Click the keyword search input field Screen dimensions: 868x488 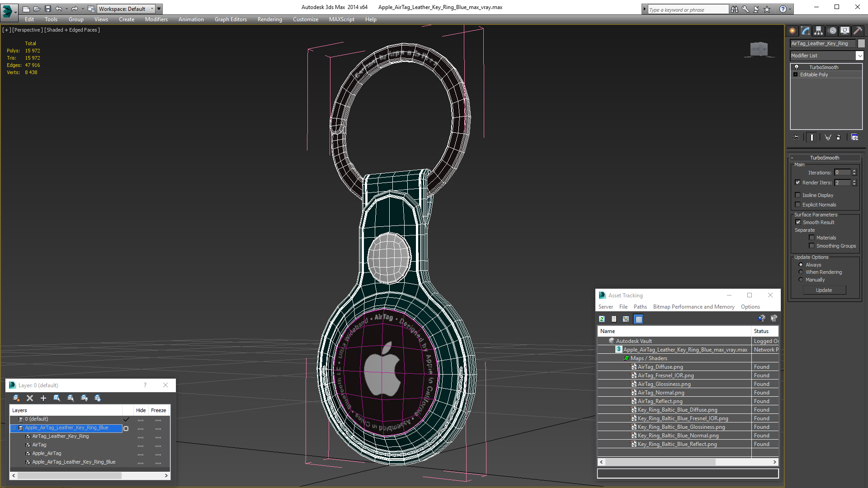coord(688,9)
